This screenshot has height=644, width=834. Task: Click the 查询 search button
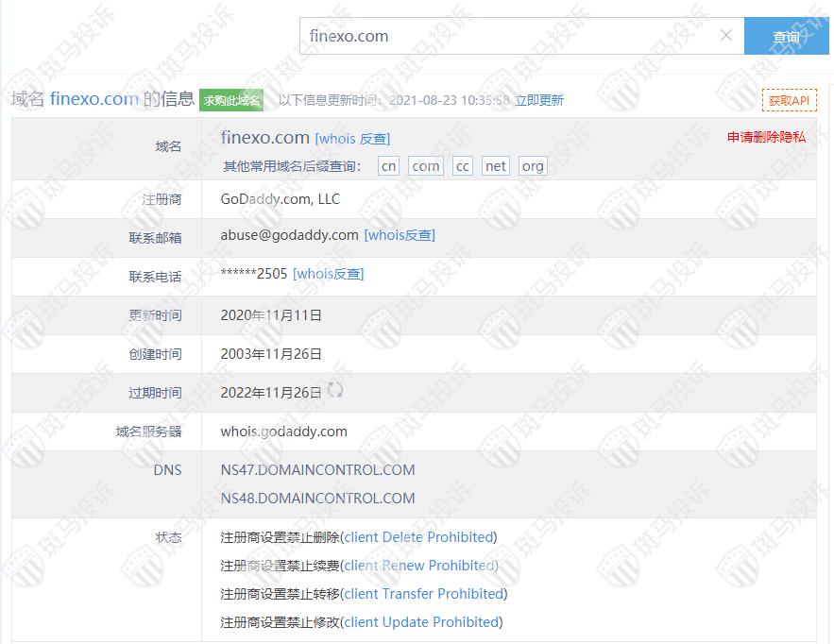click(x=786, y=37)
